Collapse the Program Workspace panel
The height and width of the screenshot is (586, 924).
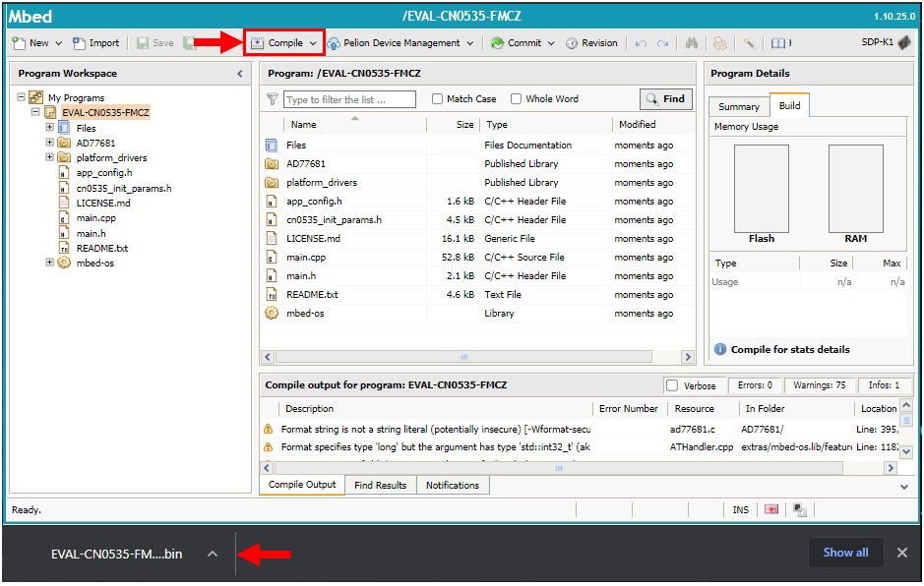point(240,74)
